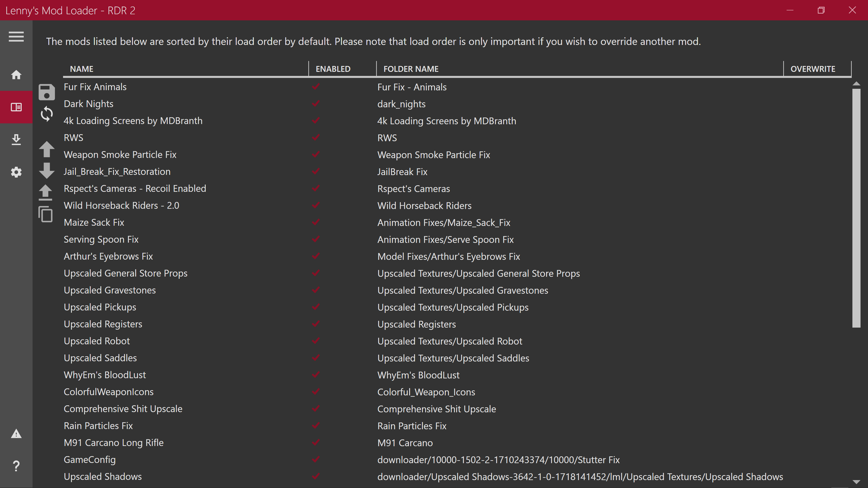Uncheck enabled for Rain Particles Fix
Screen dimensions: 868x488
(x=316, y=425)
